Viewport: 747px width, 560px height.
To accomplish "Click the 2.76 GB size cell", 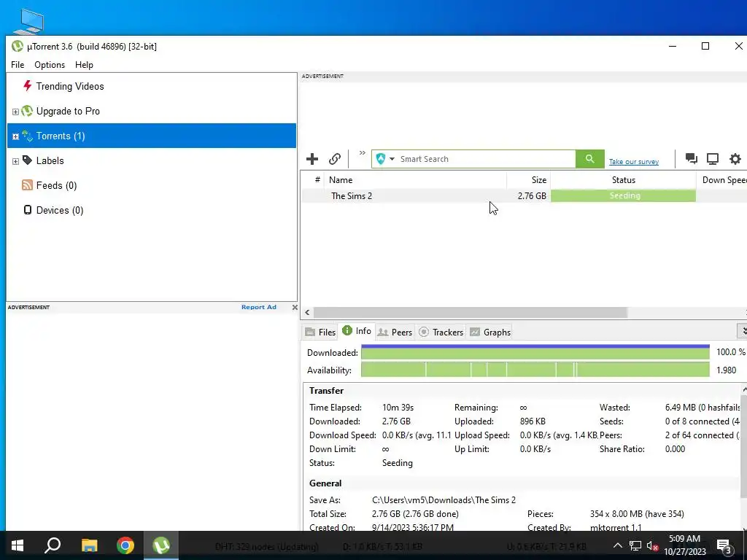I will [532, 195].
